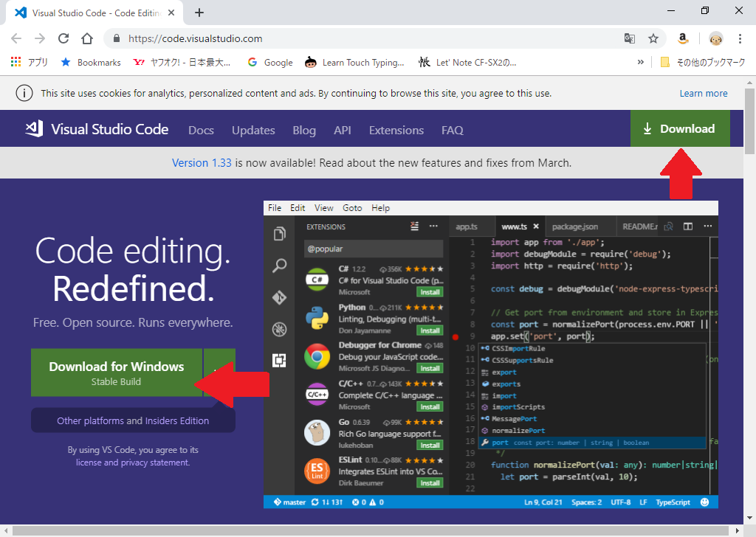Open a new browser tab
Screen dimensions: 756x537
[x=199, y=13]
